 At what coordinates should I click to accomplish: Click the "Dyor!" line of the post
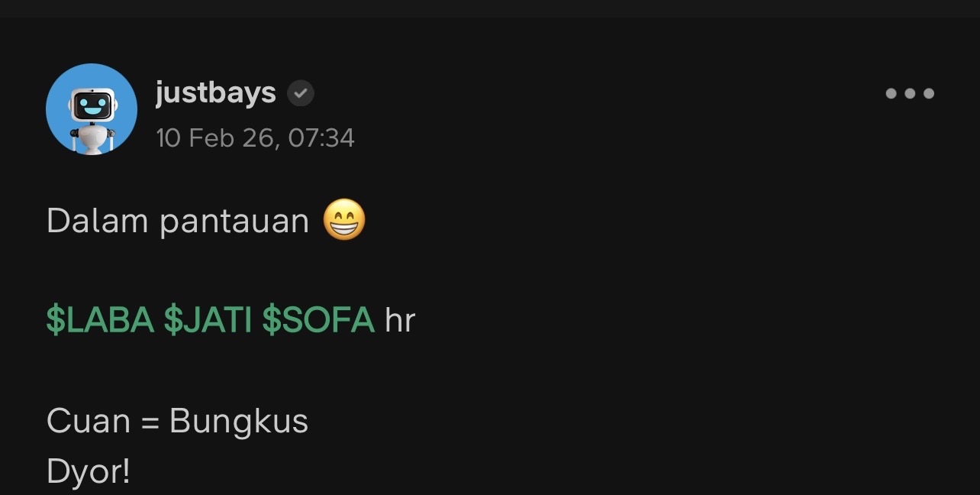click(x=89, y=472)
